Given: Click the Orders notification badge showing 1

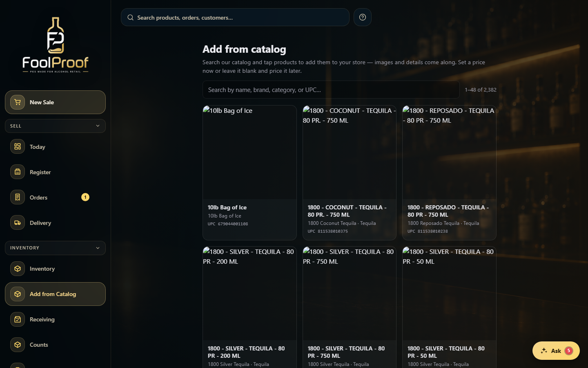Looking at the screenshot, I should click(x=85, y=197).
